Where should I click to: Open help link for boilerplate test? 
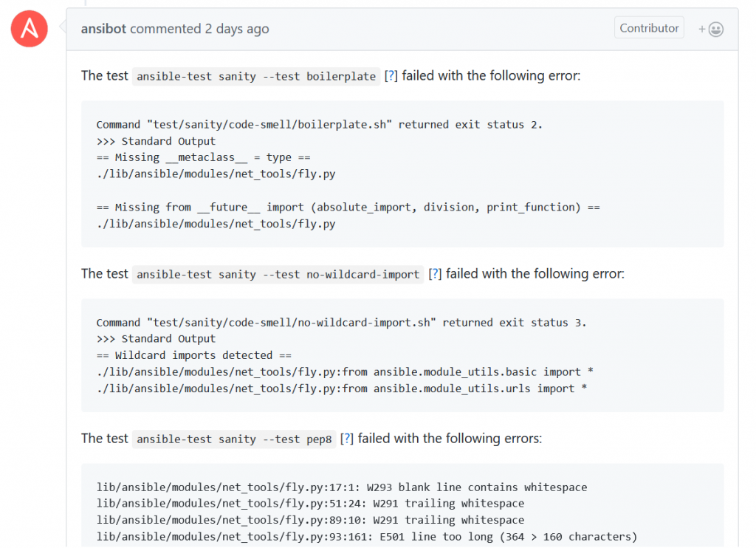(x=391, y=76)
